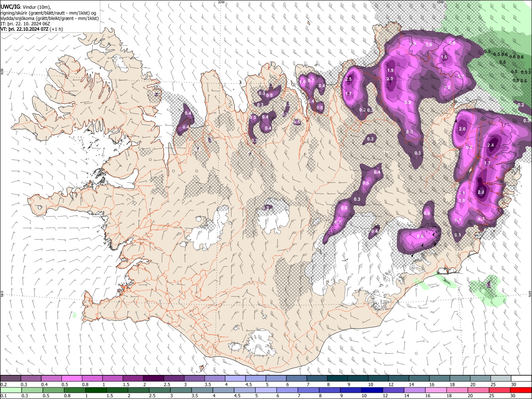Click the pale blue 4 snow legend swatch
The width and height of the screenshot is (532, 399).
[x=235, y=379]
